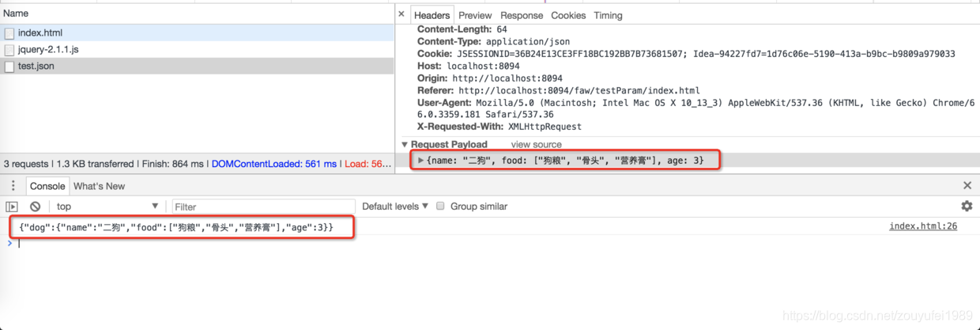Click the User-Agent header line
The height and width of the screenshot is (330, 980).
click(x=695, y=108)
